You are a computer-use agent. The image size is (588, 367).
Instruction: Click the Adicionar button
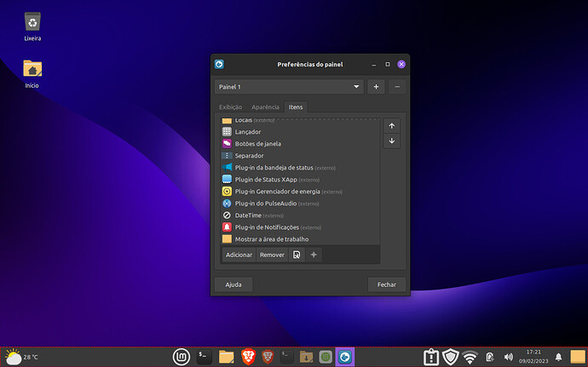coord(239,255)
